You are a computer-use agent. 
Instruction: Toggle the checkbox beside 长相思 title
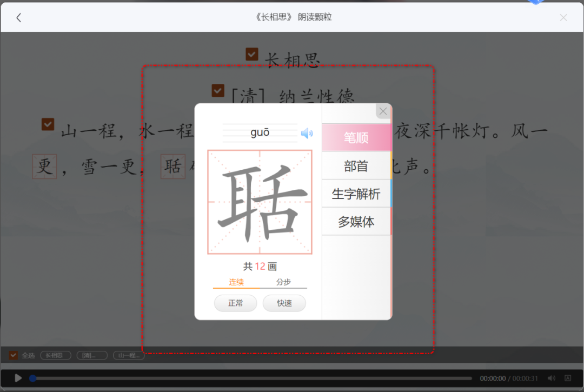251,54
